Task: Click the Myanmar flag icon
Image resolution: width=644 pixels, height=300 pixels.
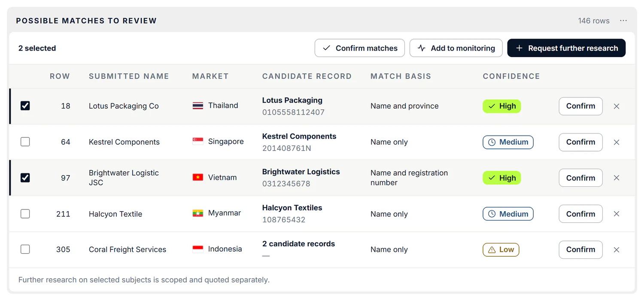Action: 198,213
